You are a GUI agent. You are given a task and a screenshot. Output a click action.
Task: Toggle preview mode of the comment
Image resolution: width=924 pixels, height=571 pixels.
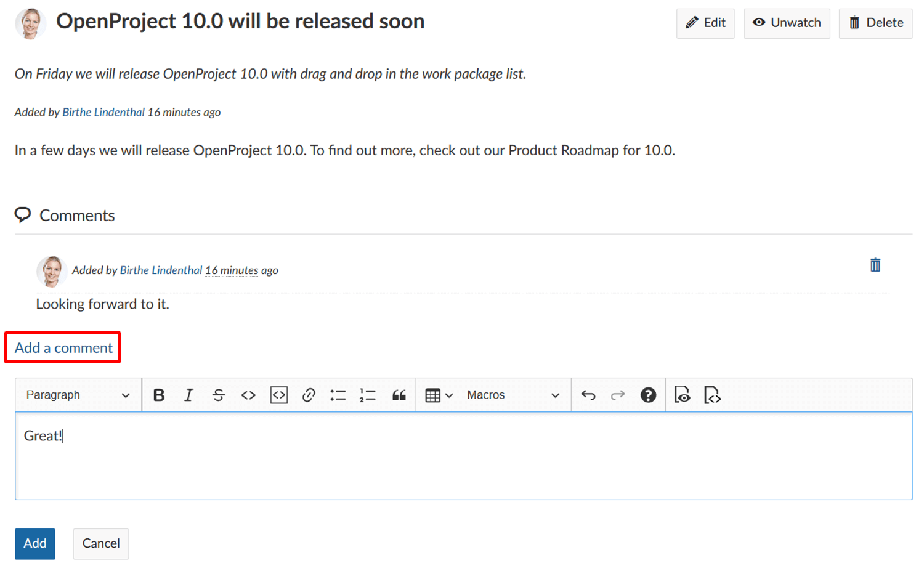click(683, 395)
